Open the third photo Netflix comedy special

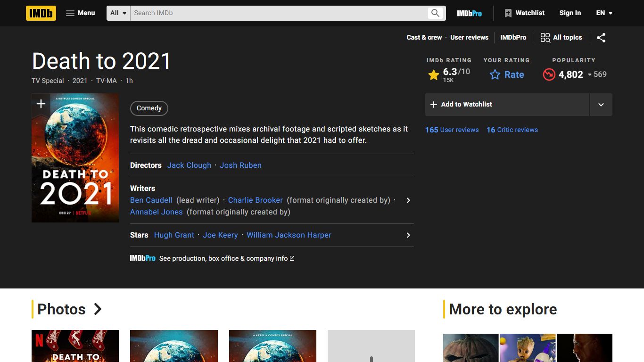pyautogui.click(x=272, y=346)
